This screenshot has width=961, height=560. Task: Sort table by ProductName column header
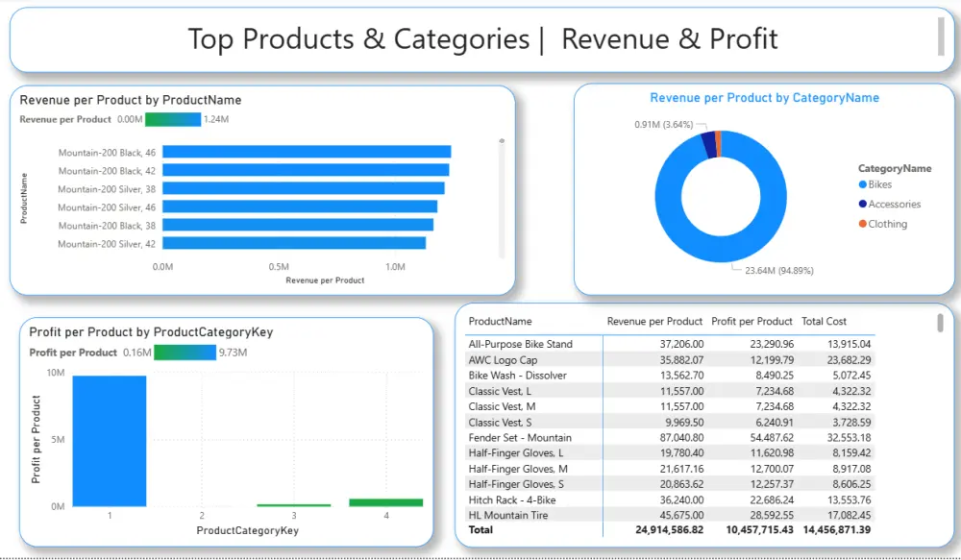[500, 321]
